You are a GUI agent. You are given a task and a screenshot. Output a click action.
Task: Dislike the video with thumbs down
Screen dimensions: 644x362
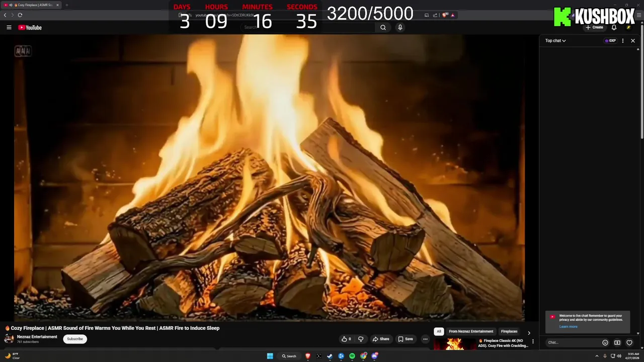(361, 339)
